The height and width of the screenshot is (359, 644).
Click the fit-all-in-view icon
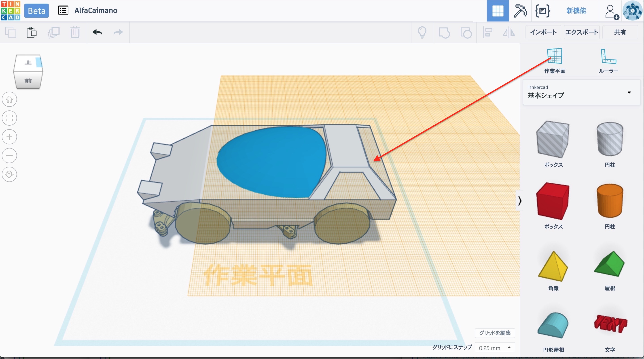click(x=9, y=118)
